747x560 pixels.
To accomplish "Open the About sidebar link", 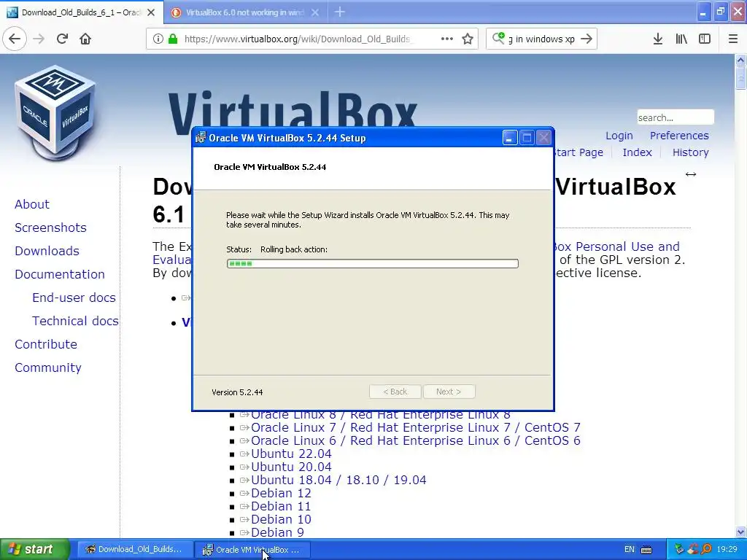I will [32, 204].
